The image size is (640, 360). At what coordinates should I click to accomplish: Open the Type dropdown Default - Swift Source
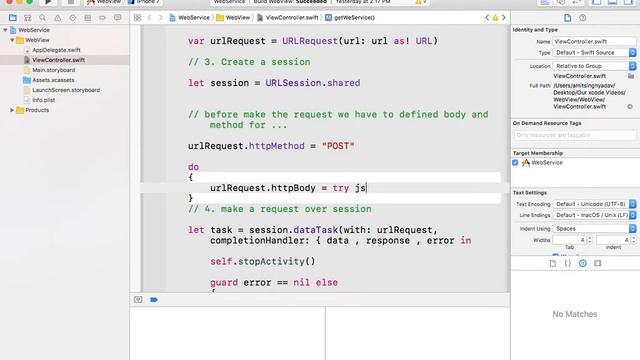pyautogui.click(x=594, y=53)
